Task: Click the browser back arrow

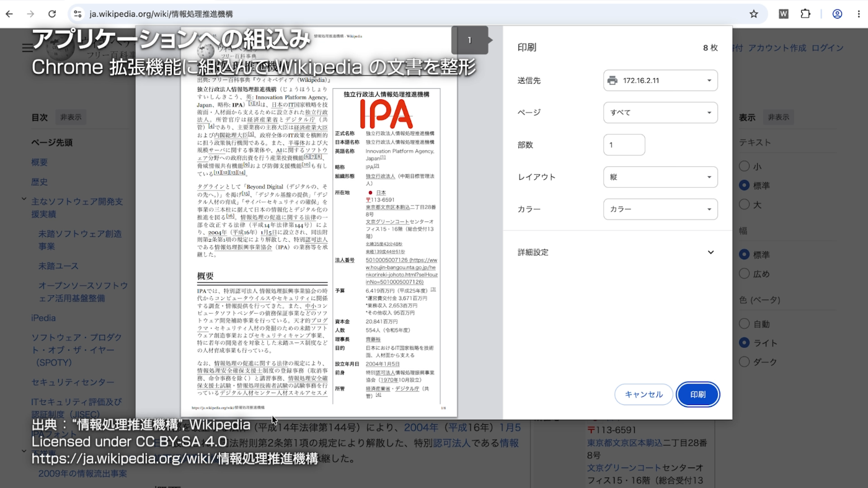Action: [x=10, y=14]
